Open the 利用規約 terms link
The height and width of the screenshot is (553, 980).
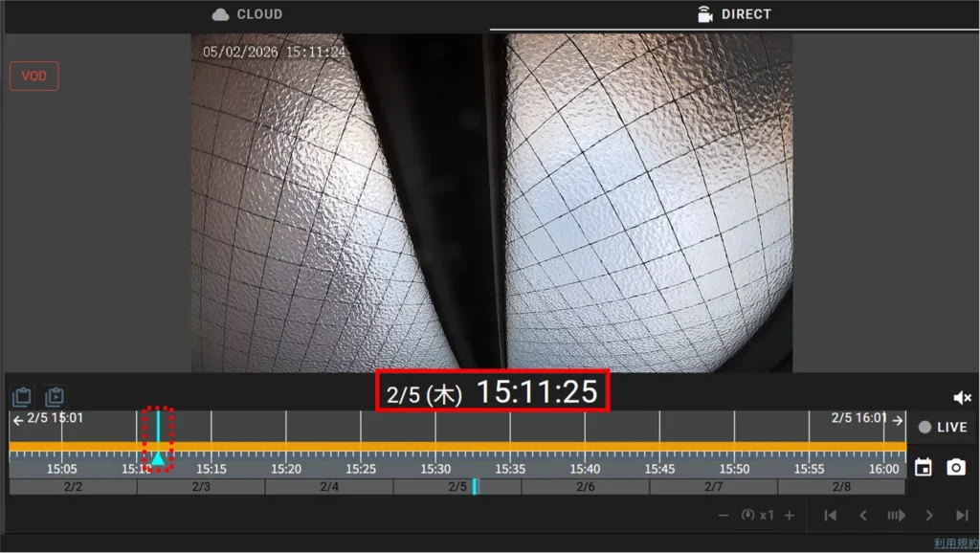[x=955, y=543]
